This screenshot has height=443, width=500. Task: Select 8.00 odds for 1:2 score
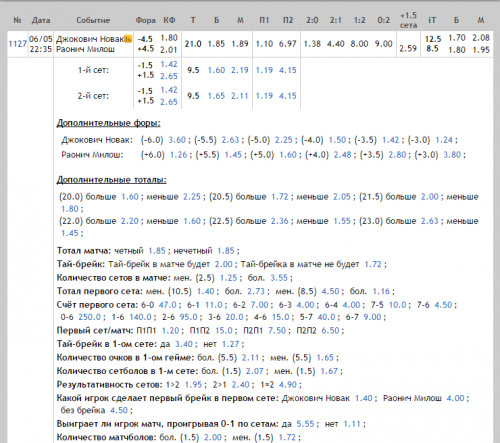point(359,44)
